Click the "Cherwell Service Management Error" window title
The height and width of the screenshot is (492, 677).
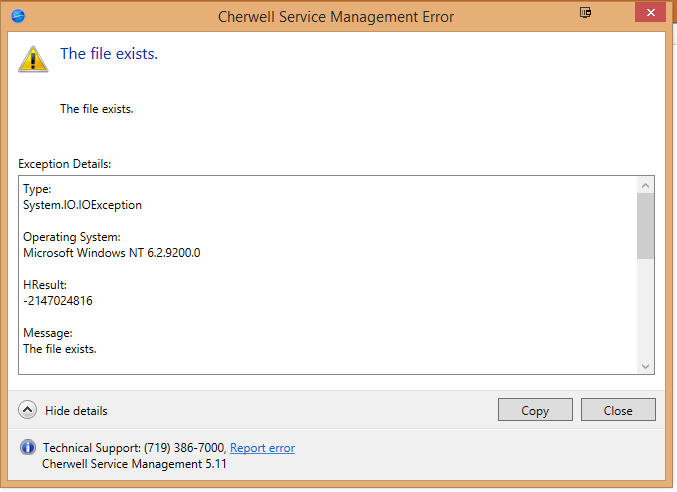tap(336, 17)
